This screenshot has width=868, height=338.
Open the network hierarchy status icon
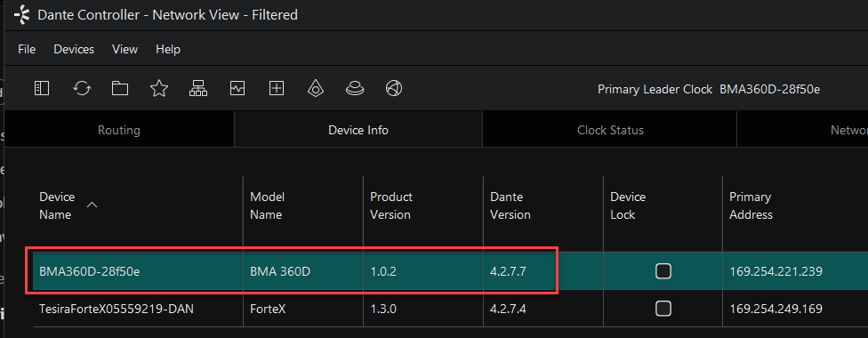[x=198, y=88]
